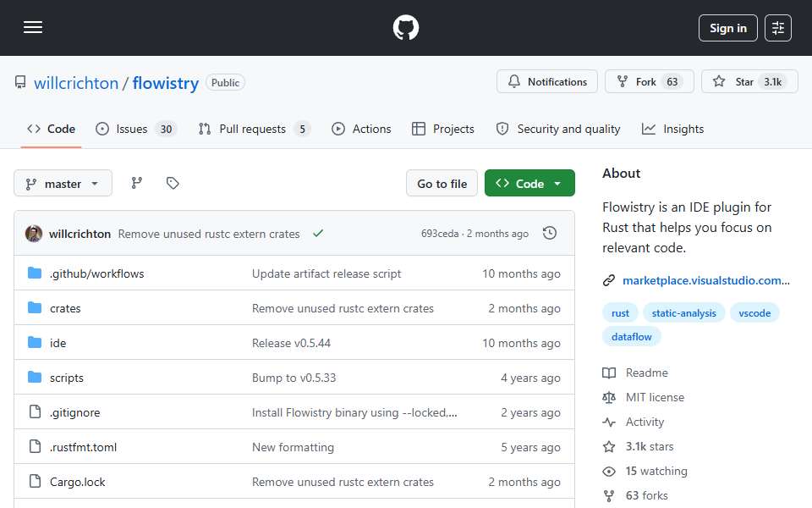The image size is (812, 508).
Task: Open the Cargo.lock file name
Action: (x=77, y=482)
